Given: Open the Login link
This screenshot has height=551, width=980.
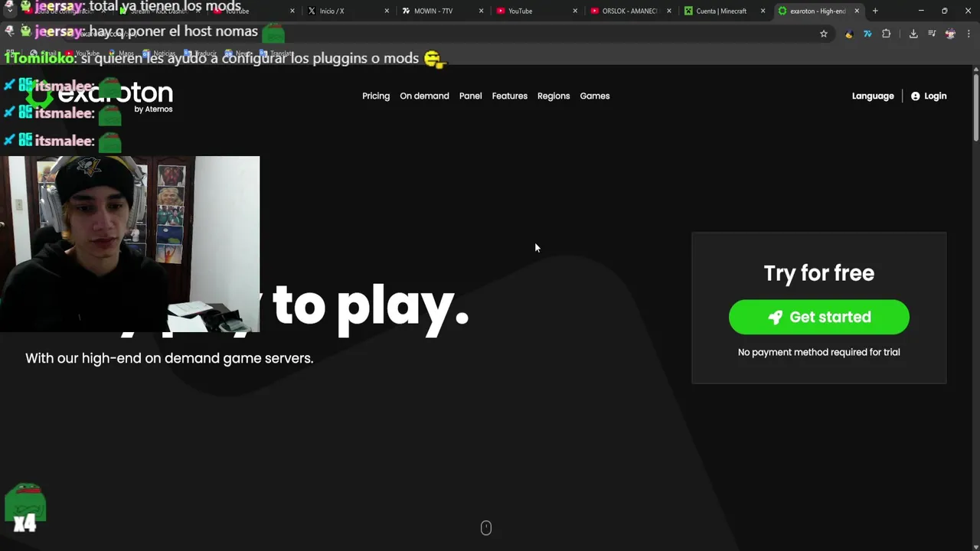Looking at the screenshot, I should tap(929, 96).
